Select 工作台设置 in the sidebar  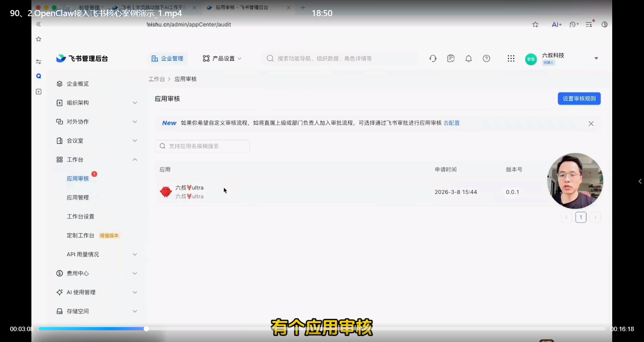[80, 216]
